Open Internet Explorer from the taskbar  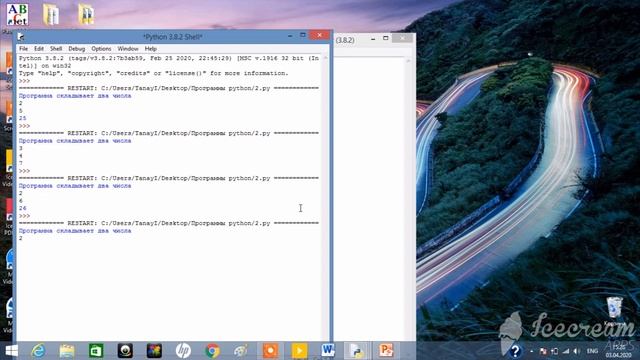[38, 351]
